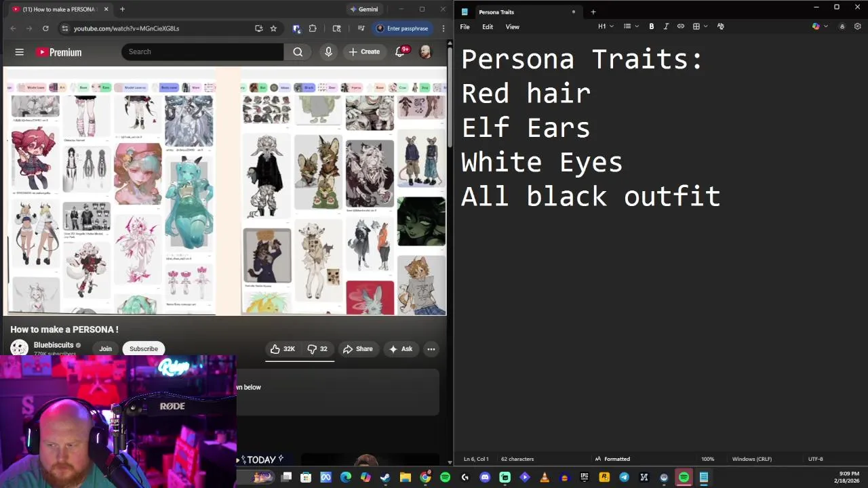
Task: View site information icon beside the URL
Action: tap(64, 28)
